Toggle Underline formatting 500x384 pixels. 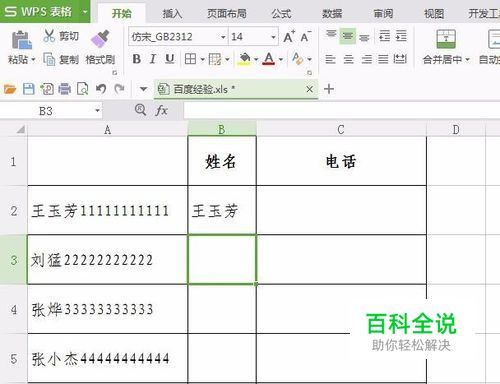[x=170, y=59]
